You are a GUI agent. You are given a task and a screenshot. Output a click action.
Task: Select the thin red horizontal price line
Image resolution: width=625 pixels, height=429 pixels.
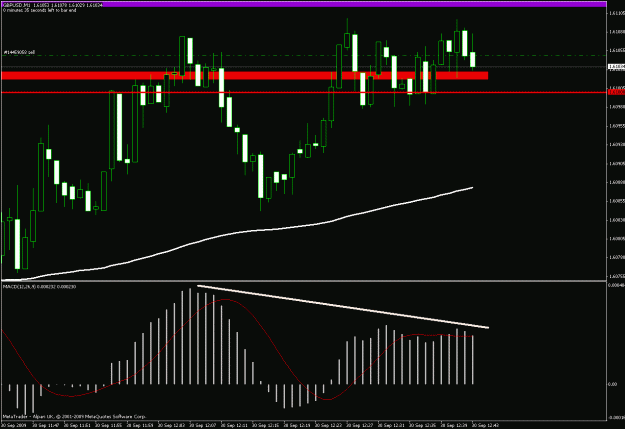pyautogui.click(x=303, y=92)
